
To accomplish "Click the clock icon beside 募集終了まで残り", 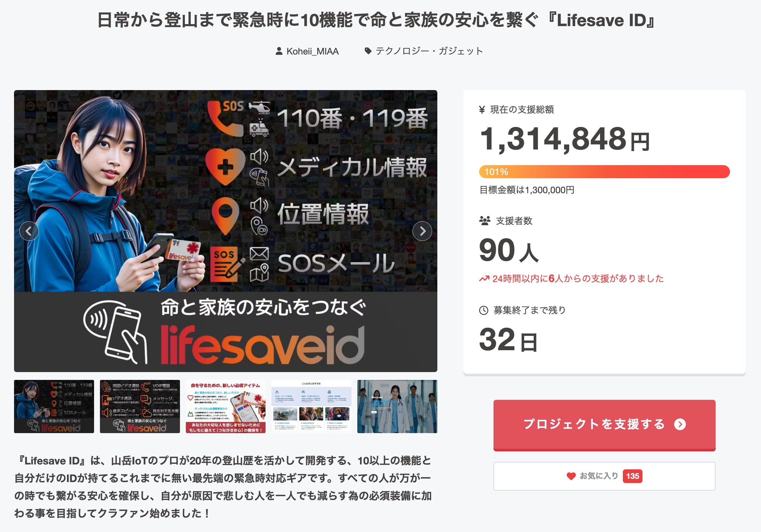I will coord(484,310).
